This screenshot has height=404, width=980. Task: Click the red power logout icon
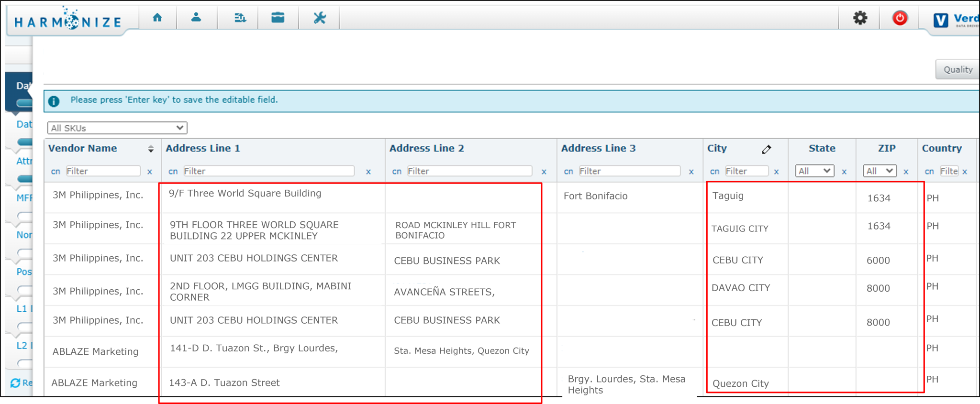[x=900, y=18]
